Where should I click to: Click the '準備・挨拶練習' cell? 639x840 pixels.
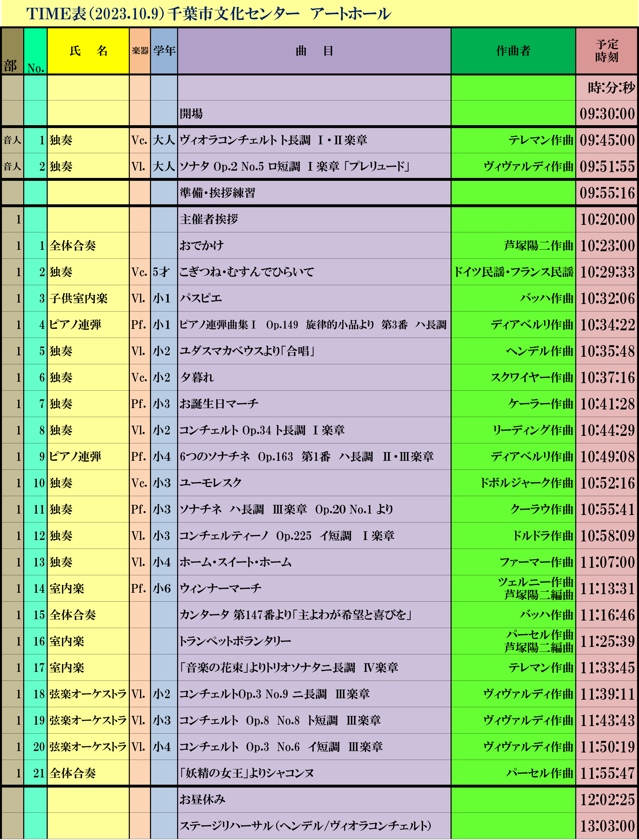click(314, 193)
